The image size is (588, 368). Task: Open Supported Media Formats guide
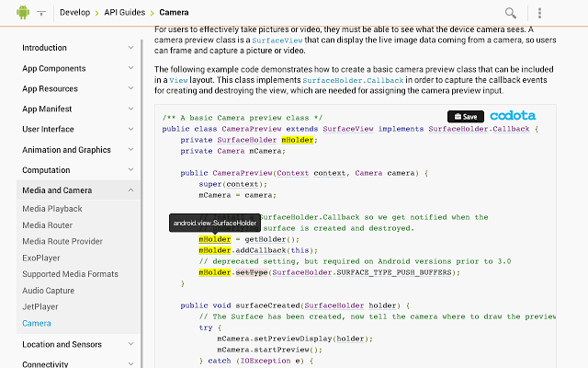(70, 274)
